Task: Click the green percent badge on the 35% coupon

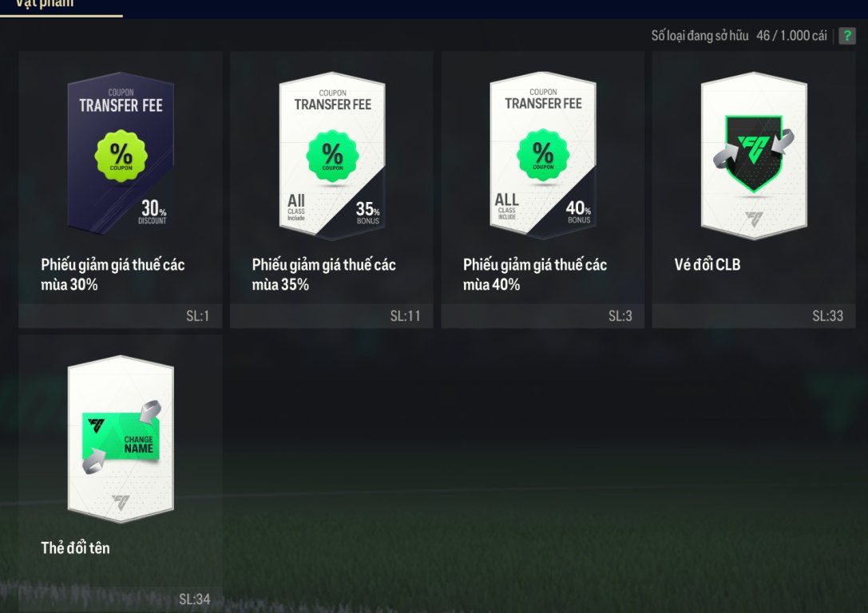Action: pyautogui.click(x=332, y=156)
